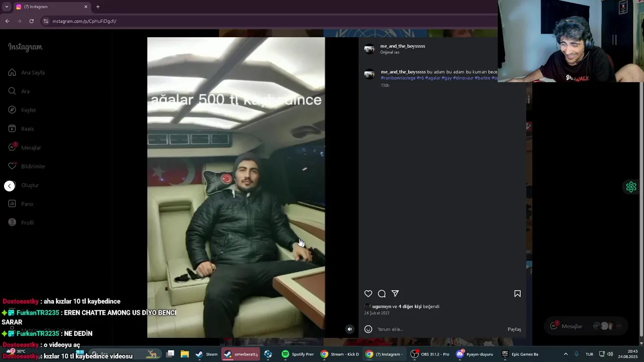Open me_and_the_boysssss profile from header
The width and height of the screenshot is (644, 362).
click(x=403, y=46)
